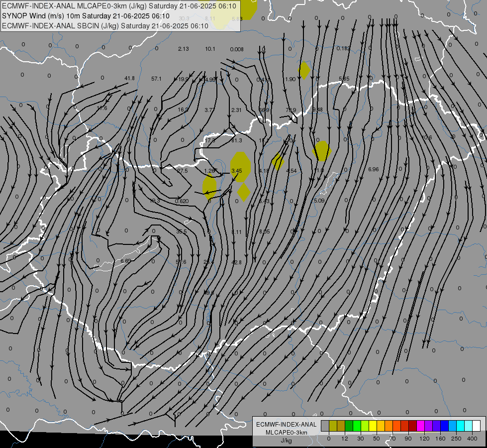The width and height of the screenshot is (487, 448).
Task: Click the legend tick label 400
Action: 472,439
